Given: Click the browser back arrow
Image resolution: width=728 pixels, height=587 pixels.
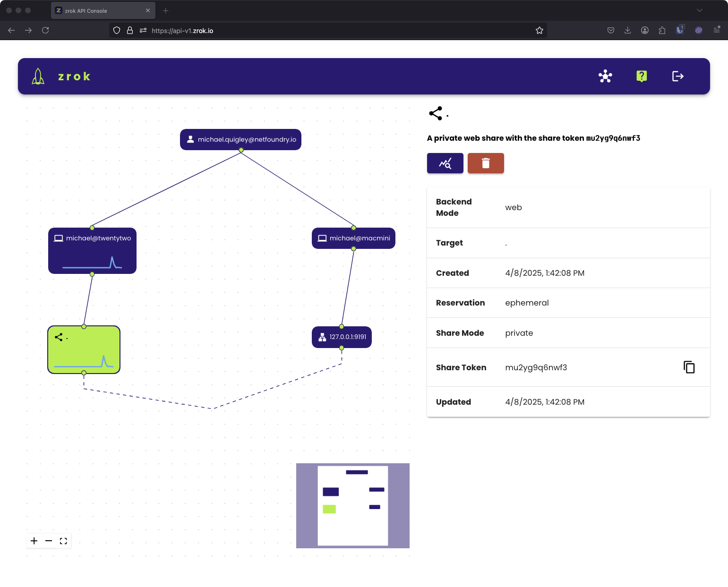Looking at the screenshot, I should (11, 30).
